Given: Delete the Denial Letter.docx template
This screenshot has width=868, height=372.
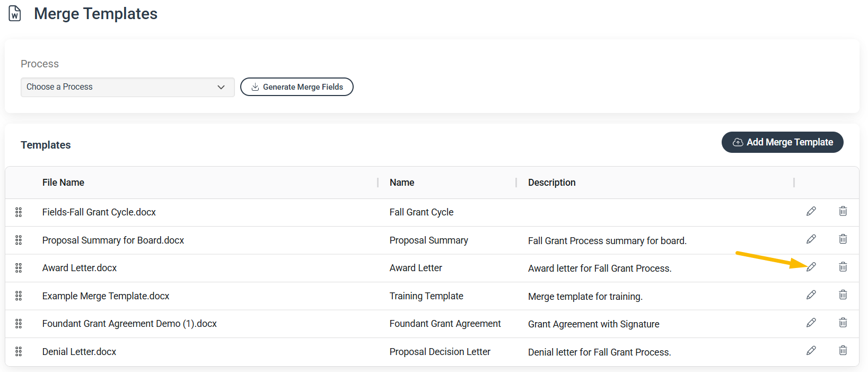Looking at the screenshot, I should (x=843, y=350).
